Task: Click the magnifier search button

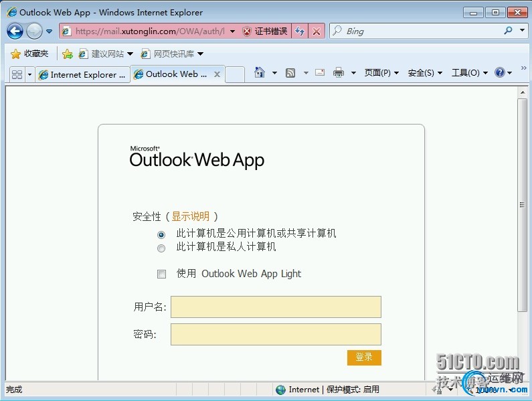Action: point(508,31)
